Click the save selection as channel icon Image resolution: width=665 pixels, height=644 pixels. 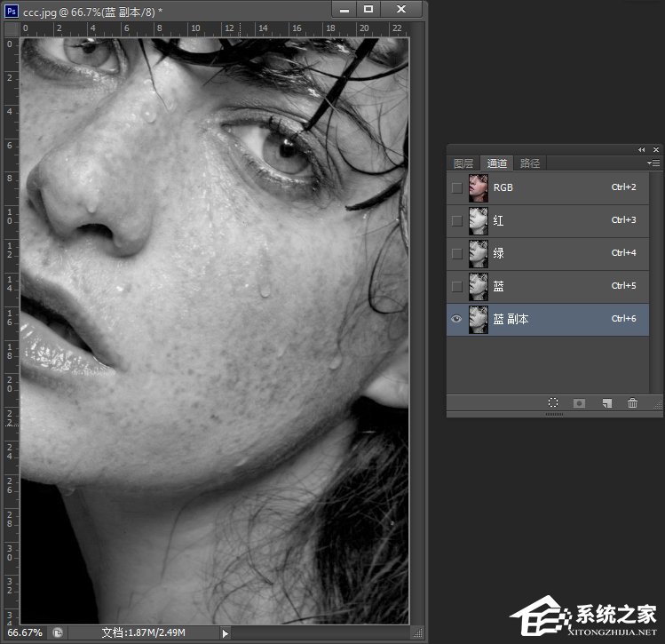tap(579, 403)
